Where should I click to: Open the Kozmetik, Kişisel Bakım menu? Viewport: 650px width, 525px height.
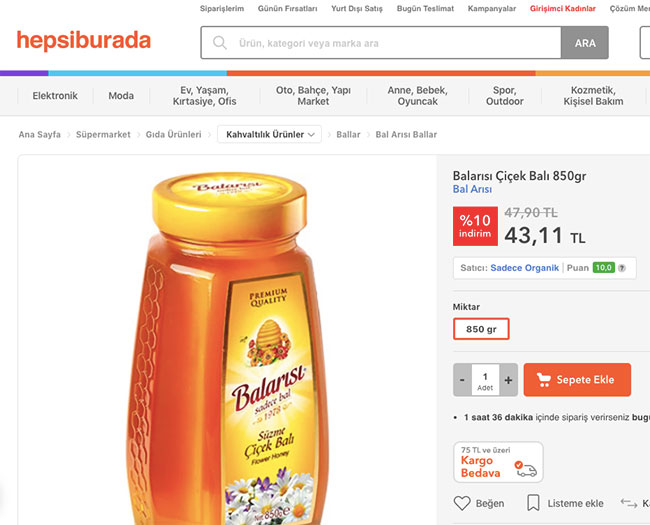coord(593,96)
